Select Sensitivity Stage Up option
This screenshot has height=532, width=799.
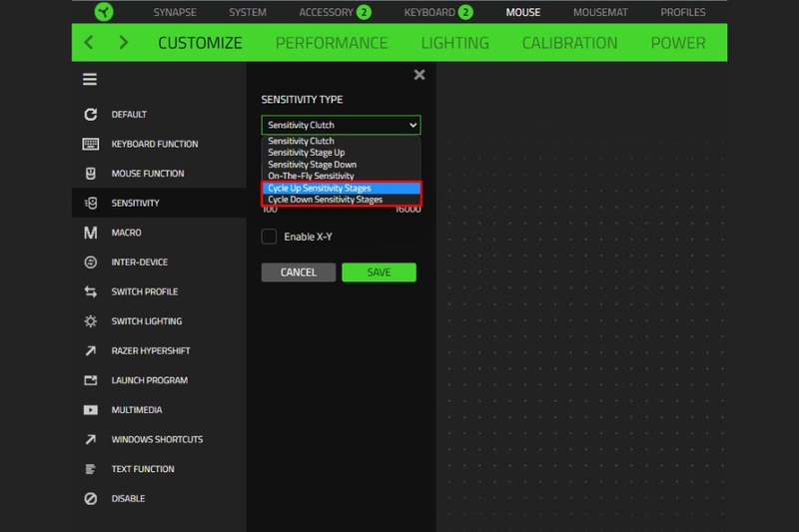click(x=341, y=153)
